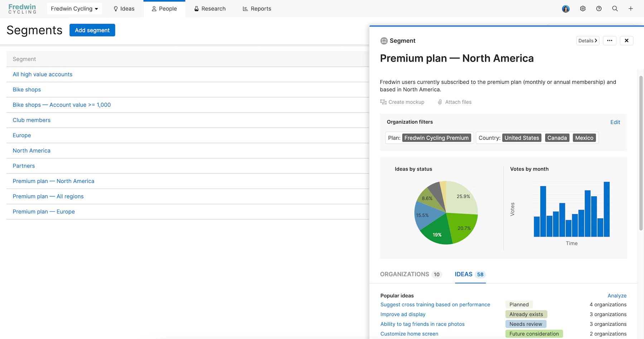The image size is (644, 339).
Task: Open the Analyze link for popular ideas
Action: [x=617, y=295]
